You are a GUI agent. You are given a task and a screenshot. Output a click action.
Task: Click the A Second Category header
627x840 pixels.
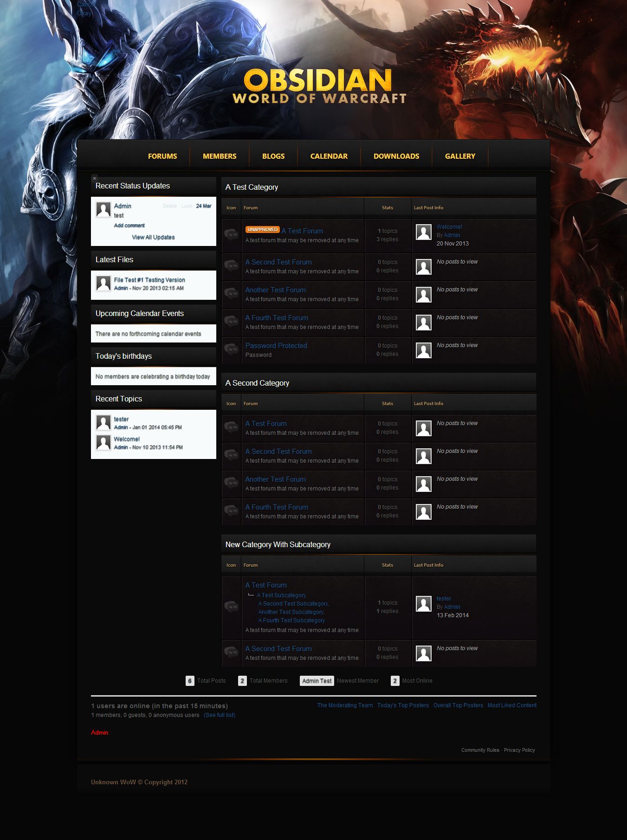[x=379, y=383]
